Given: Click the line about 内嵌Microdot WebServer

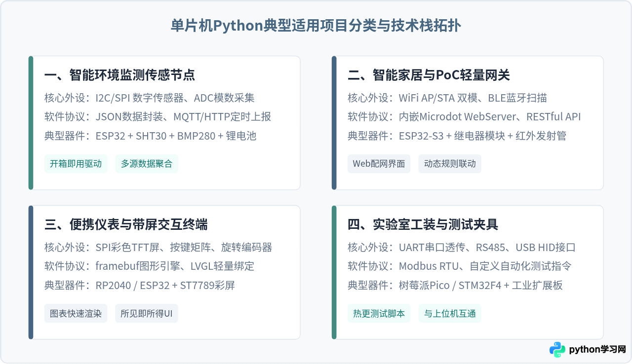Looking at the screenshot, I should [x=464, y=117].
